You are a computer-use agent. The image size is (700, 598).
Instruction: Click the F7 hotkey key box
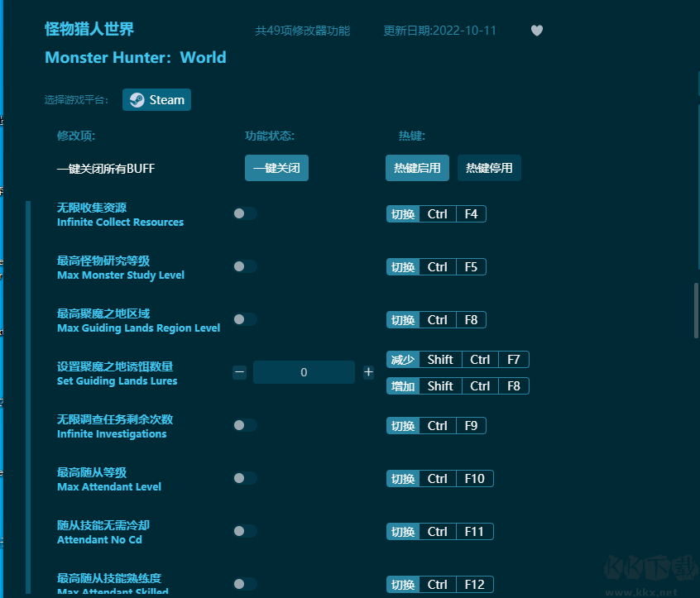[513, 359]
